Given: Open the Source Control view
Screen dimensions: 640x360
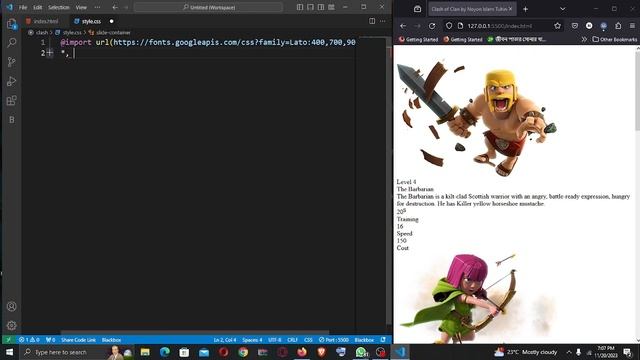Looking at the screenshot, I should [x=11, y=62].
